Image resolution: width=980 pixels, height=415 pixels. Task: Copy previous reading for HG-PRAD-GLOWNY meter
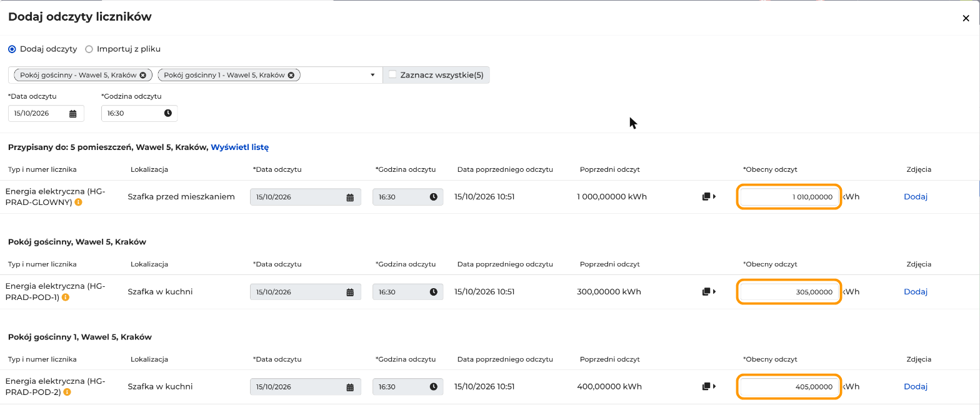[709, 197]
